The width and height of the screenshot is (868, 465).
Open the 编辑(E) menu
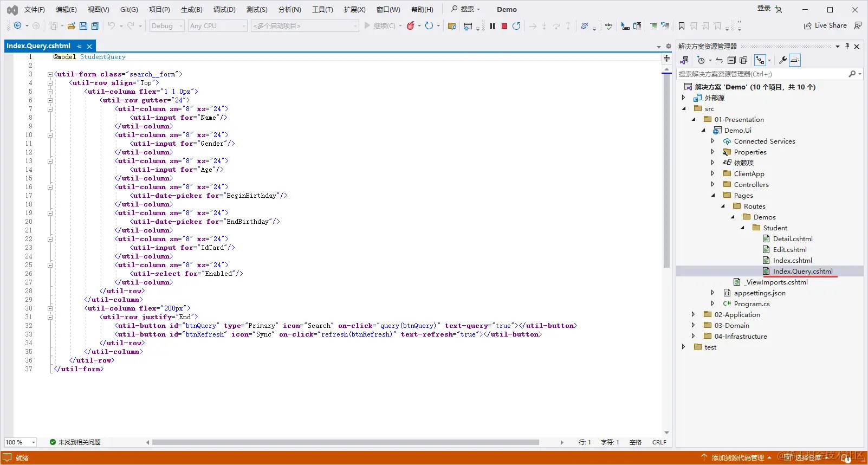pyautogui.click(x=66, y=9)
